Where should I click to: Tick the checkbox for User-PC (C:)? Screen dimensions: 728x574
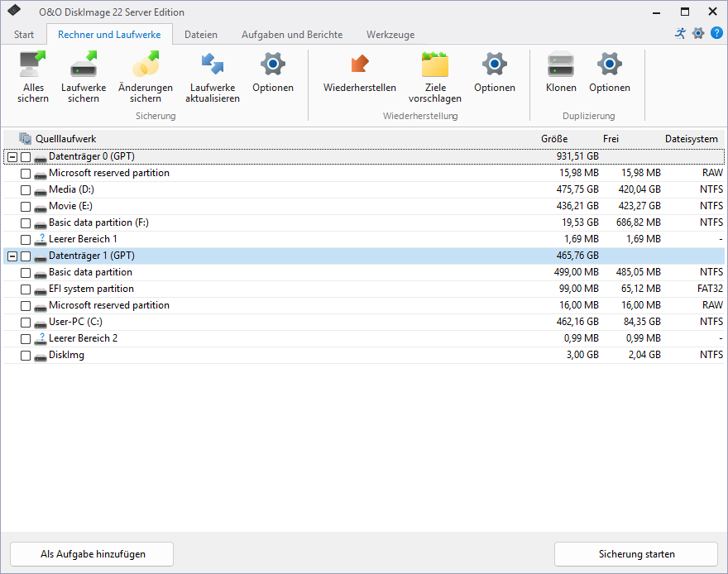coord(26,323)
